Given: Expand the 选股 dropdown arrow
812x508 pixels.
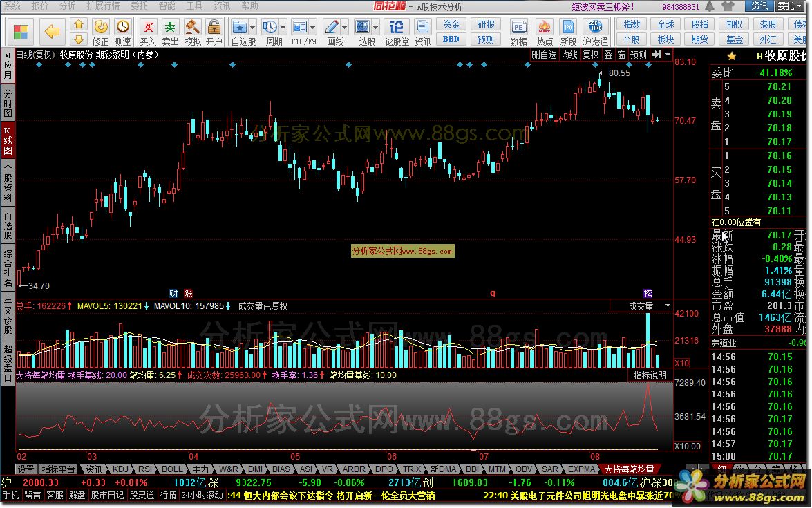Looking at the screenshot, I should (x=375, y=27).
